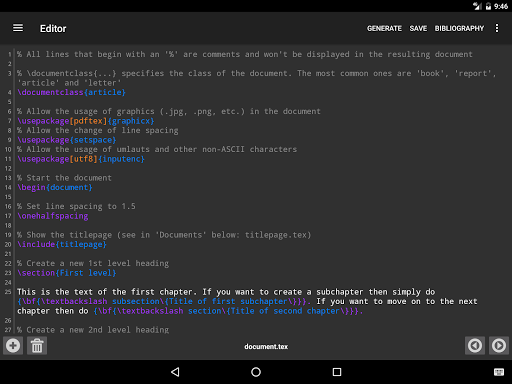The image size is (512, 384).
Task: Place cursor on \usepackage[pdftex]{graphicx} line
Action: click(x=86, y=121)
